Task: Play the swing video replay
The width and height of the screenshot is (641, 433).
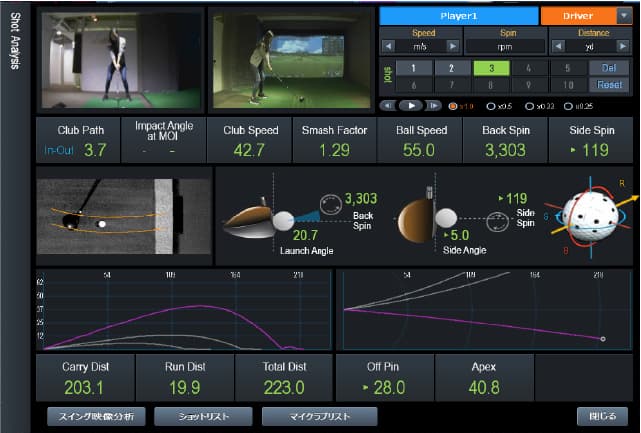Action: [411, 105]
